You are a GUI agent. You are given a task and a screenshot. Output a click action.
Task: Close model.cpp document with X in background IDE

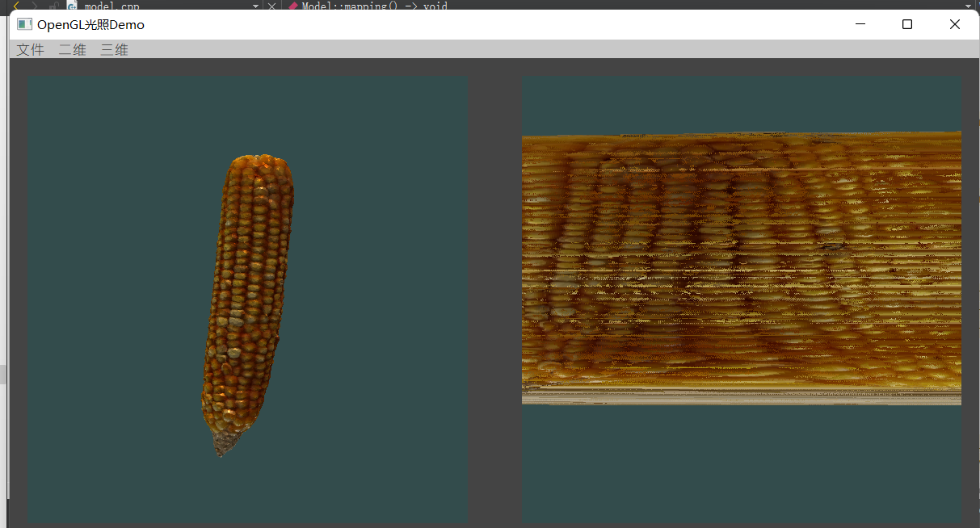pos(271,6)
